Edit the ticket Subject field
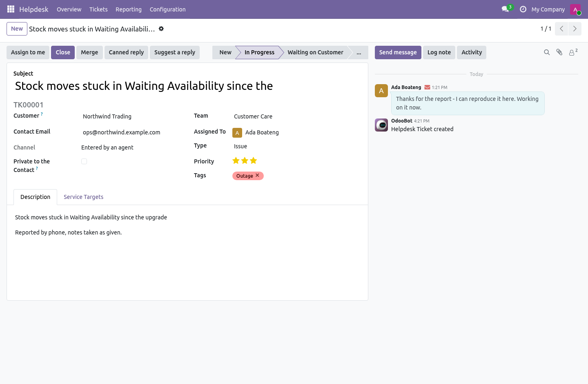 tap(187, 86)
